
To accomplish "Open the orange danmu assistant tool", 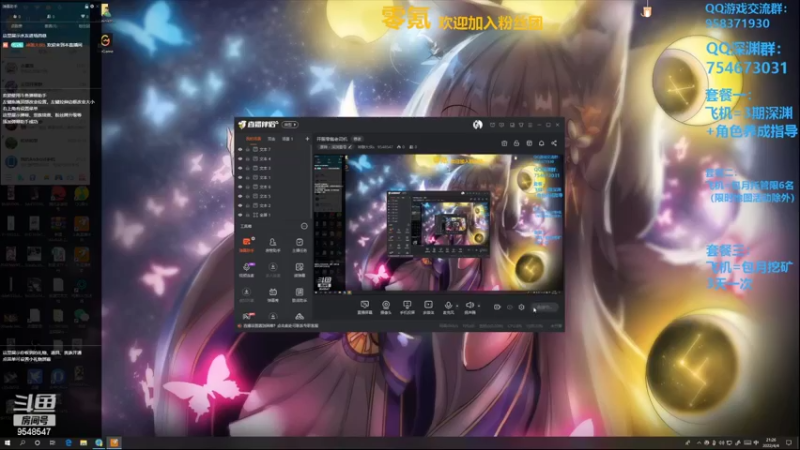I will click(246, 244).
